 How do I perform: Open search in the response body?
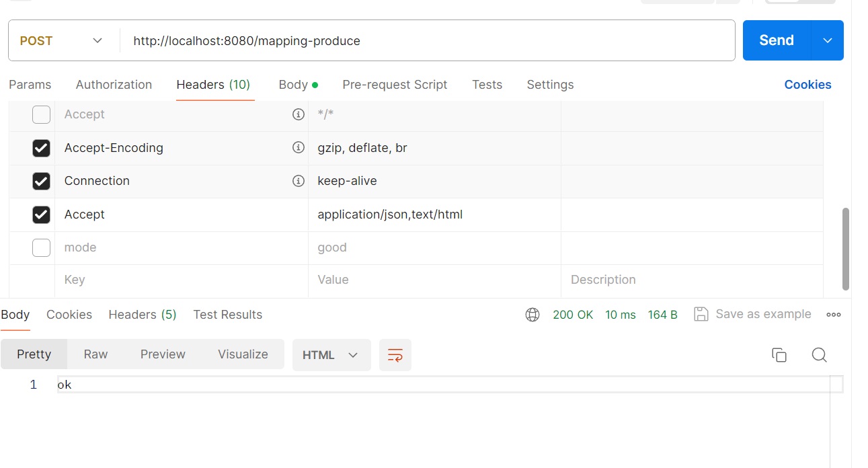[x=819, y=355]
